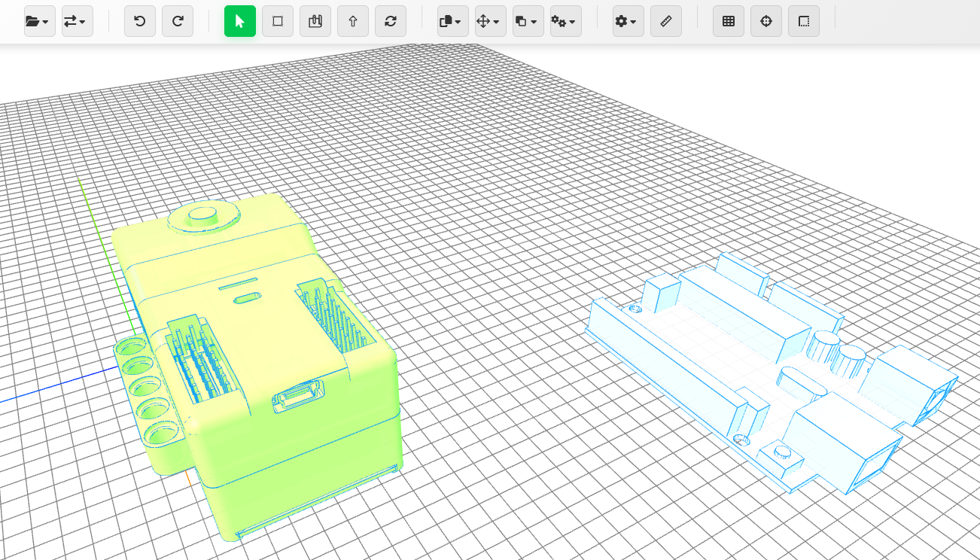The height and width of the screenshot is (560, 980).
Task: Click the up arrow toolbar icon
Action: pos(353,21)
